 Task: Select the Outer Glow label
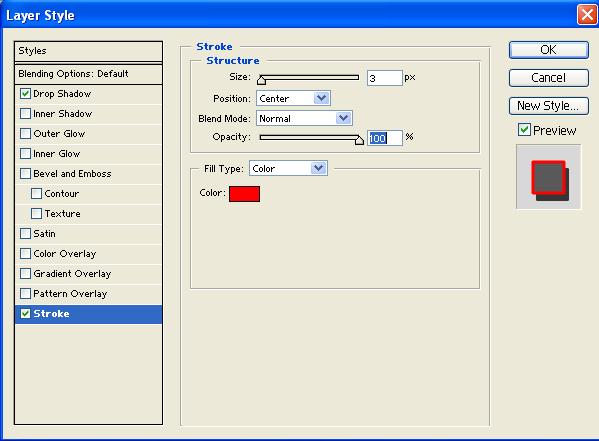(59, 134)
